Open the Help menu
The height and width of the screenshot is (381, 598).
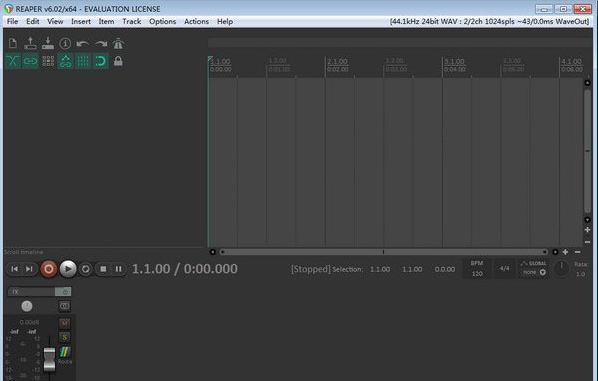225,21
